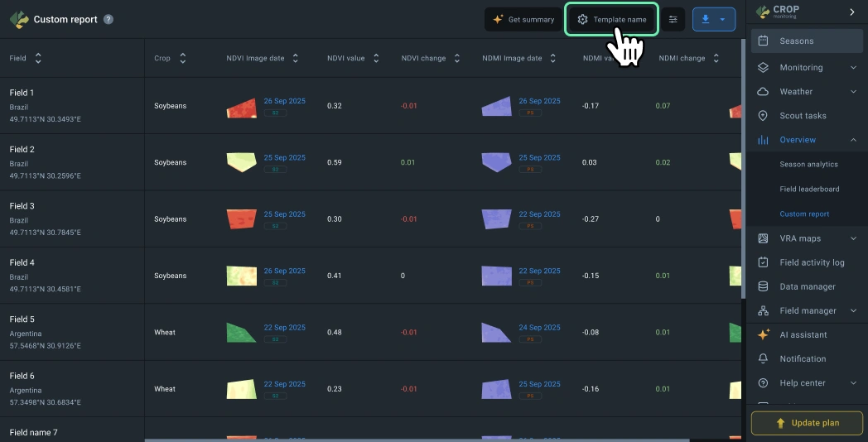Open the AI assistant sparkle icon
The image size is (868, 442).
coord(763,334)
